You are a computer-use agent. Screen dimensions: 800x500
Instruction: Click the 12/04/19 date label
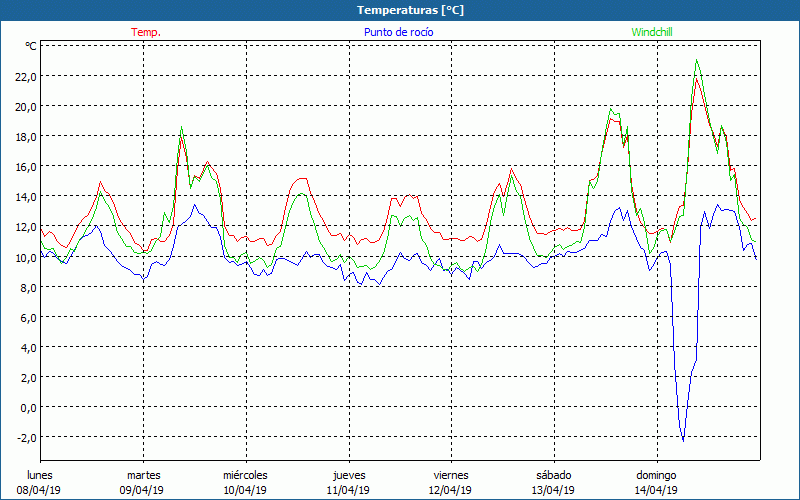pyautogui.click(x=451, y=490)
